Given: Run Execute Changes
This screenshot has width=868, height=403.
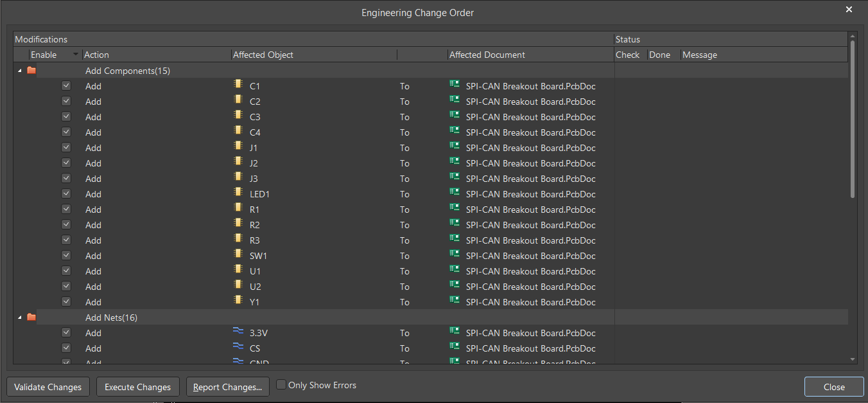Looking at the screenshot, I should point(138,387).
